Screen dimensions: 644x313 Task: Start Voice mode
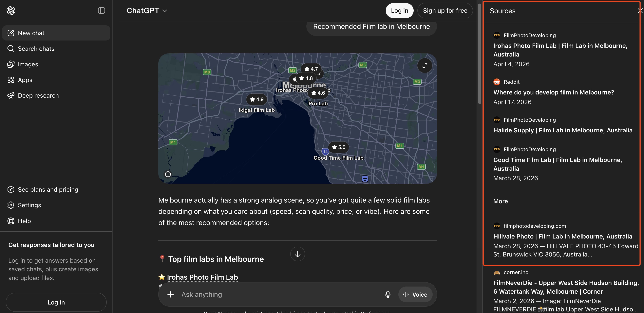click(415, 295)
